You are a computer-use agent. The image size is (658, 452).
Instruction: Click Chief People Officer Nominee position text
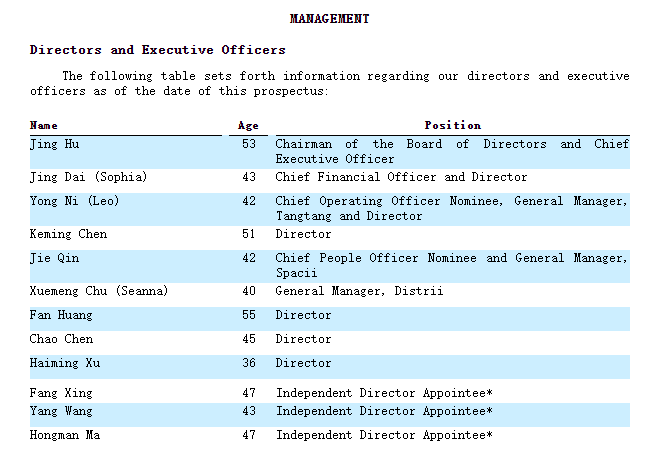[x=452, y=266]
